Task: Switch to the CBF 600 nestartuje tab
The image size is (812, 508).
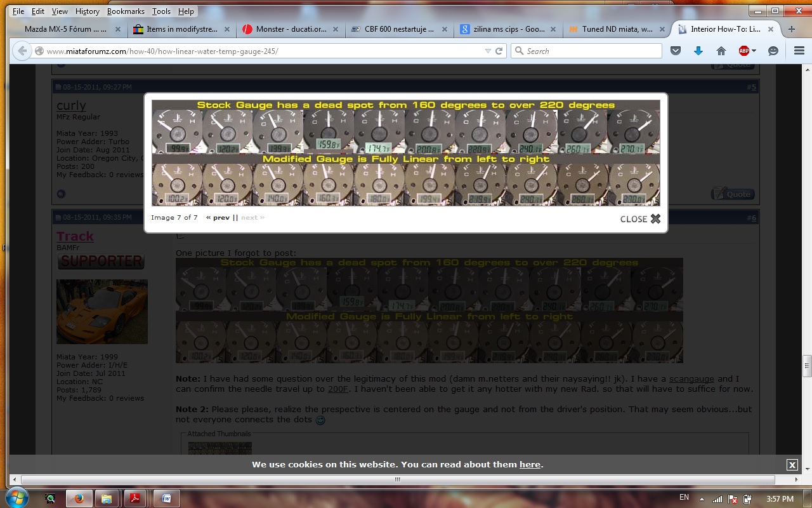Action: [x=398, y=29]
